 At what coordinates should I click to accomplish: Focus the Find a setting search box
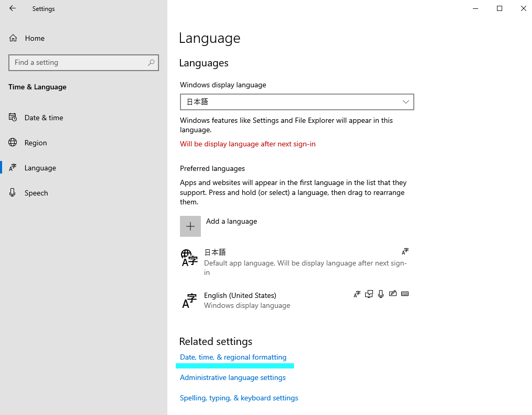coord(84,62)
